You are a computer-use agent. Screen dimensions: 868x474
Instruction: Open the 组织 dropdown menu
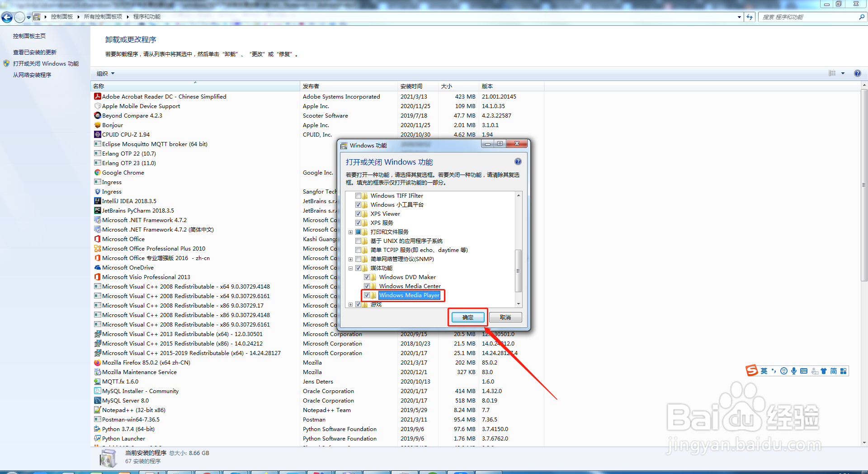[x=105, y=73]
